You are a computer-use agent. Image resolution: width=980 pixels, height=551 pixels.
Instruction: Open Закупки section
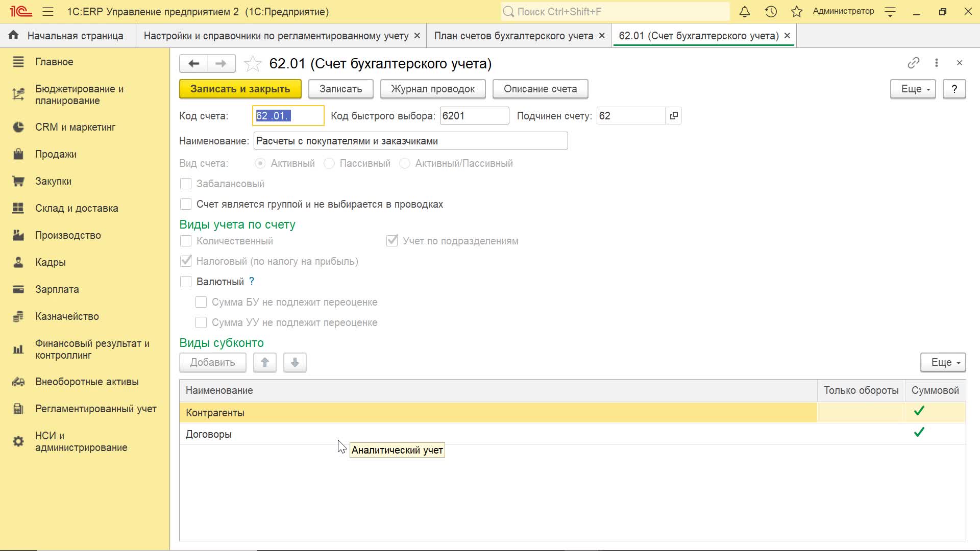tap(53, 181)
